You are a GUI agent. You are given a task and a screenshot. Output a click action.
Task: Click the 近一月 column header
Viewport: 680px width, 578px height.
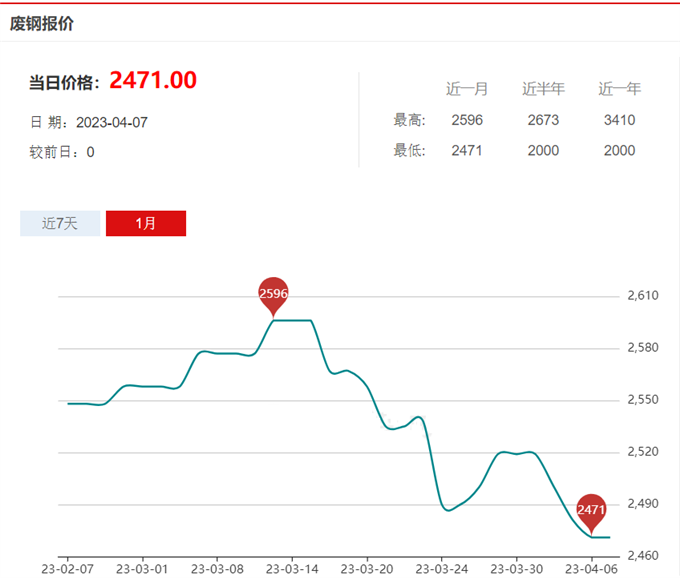coord(467,89)
